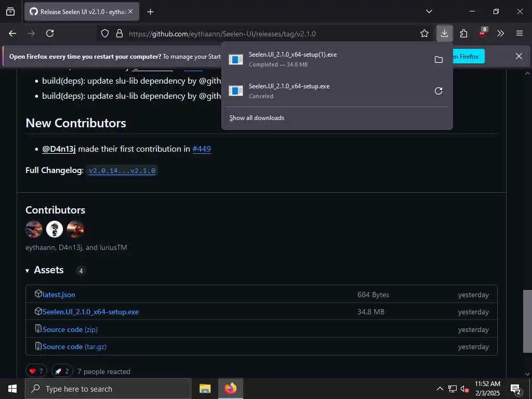532x399 pixels.
Task: Click the GitHub URL address bar
Action: point(222,34)
